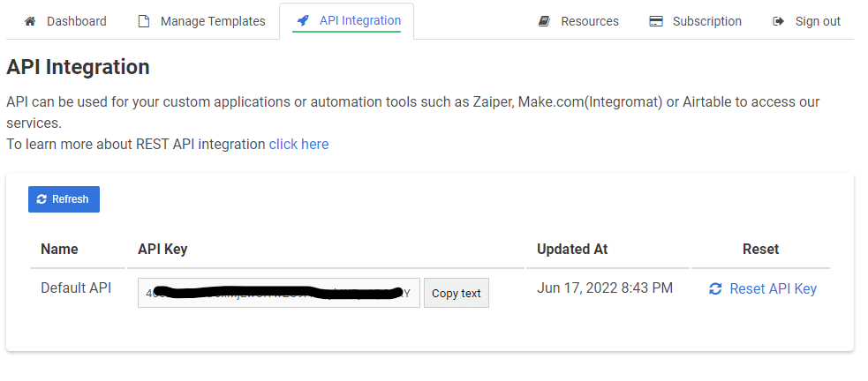Switch to Manage Templates tab

[x=202, y=21]
